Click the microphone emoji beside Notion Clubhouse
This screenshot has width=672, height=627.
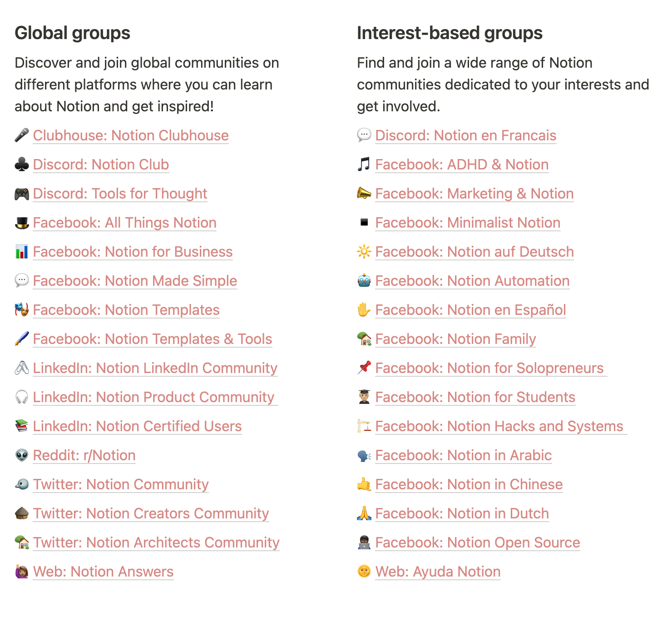click(21, 135)
